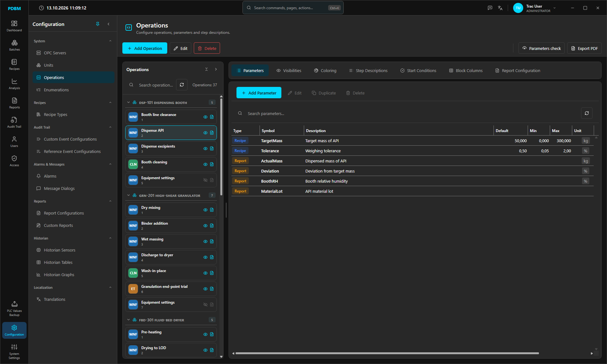The height and width of the screenshot is (364, 607).
Task: Toggle visibility eye for Wet massing
Action: [205, 241]
